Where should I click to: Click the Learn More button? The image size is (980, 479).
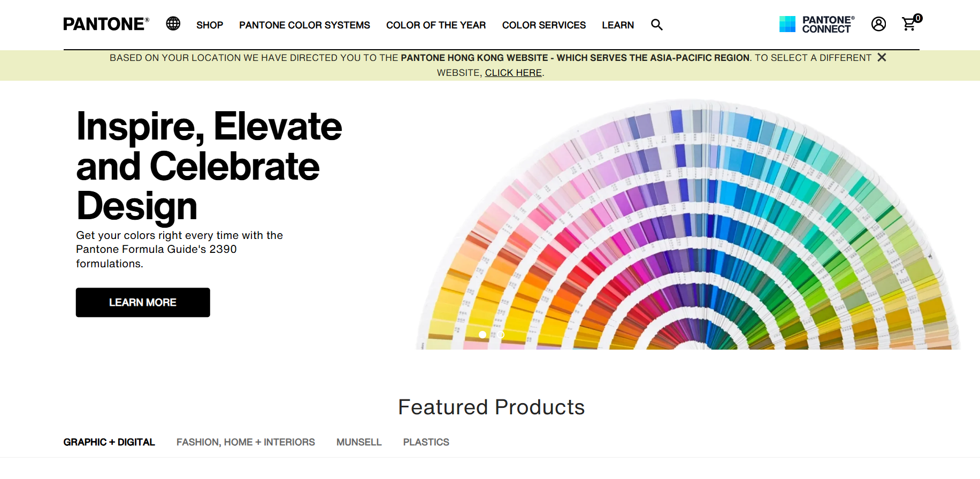coord(143,303)
